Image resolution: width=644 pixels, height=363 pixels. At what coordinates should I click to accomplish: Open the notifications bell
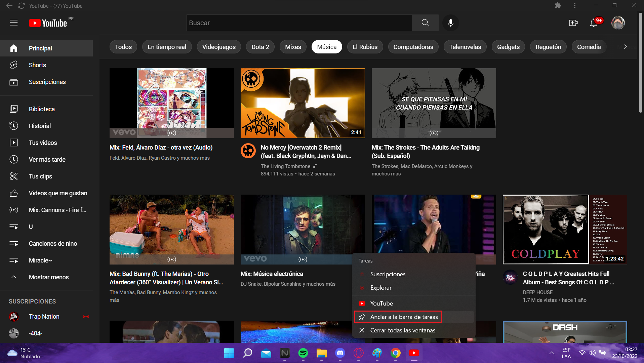click(594, 23)
